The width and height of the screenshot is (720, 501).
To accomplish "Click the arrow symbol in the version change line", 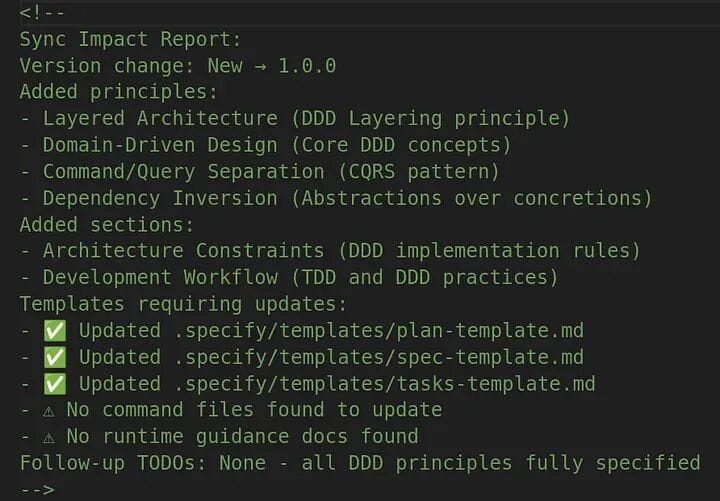I will click(260, 66).
